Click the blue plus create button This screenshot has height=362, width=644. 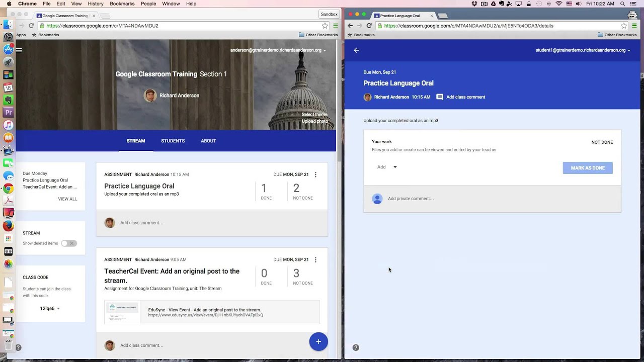(318, 341)
